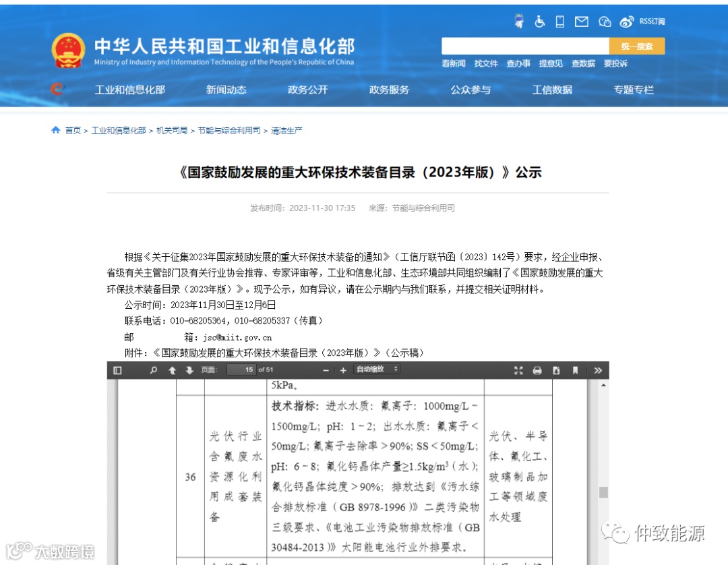The height and width of the screenshot is (565, 728).
Task: Open 新闻动态 navigation menu
Action: point(226,90)
